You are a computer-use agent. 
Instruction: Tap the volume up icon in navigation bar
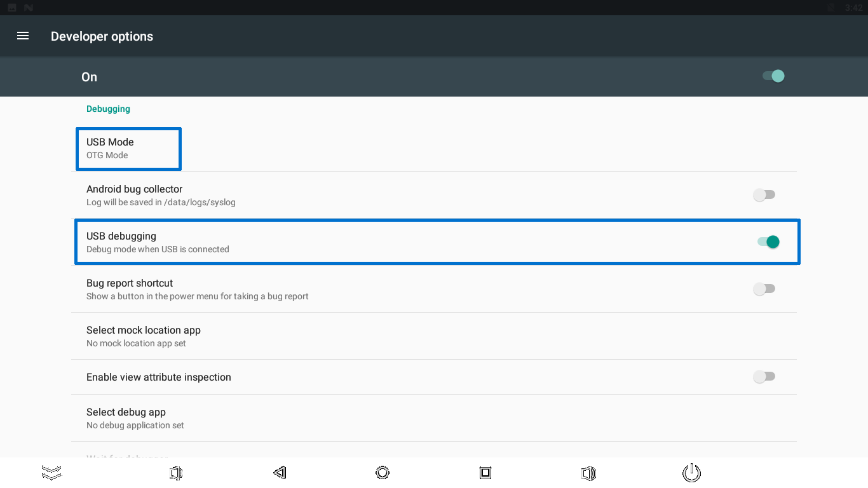[x=588, y=473]
